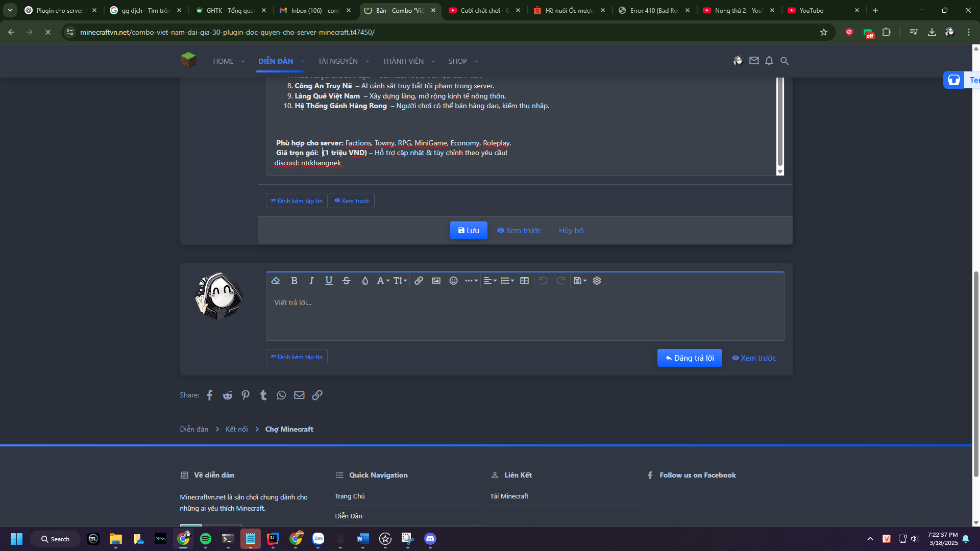Share thread on Reddit

(x=228, y=395)
